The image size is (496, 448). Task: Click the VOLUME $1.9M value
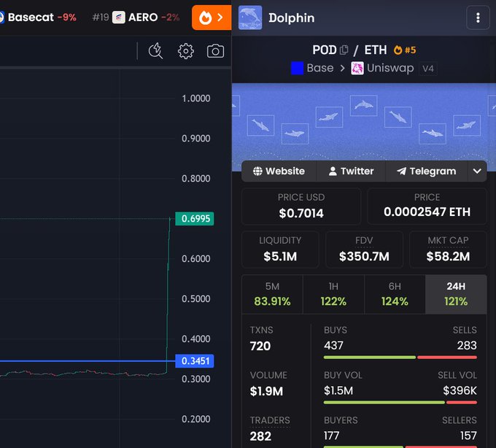tap(266, 391)
